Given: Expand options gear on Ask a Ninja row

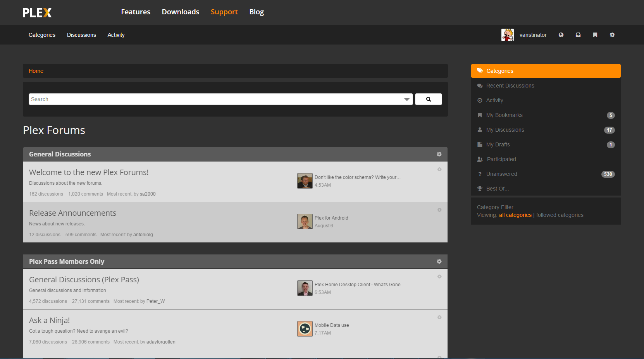Looking at the screenshot, I should click(439, 317).
